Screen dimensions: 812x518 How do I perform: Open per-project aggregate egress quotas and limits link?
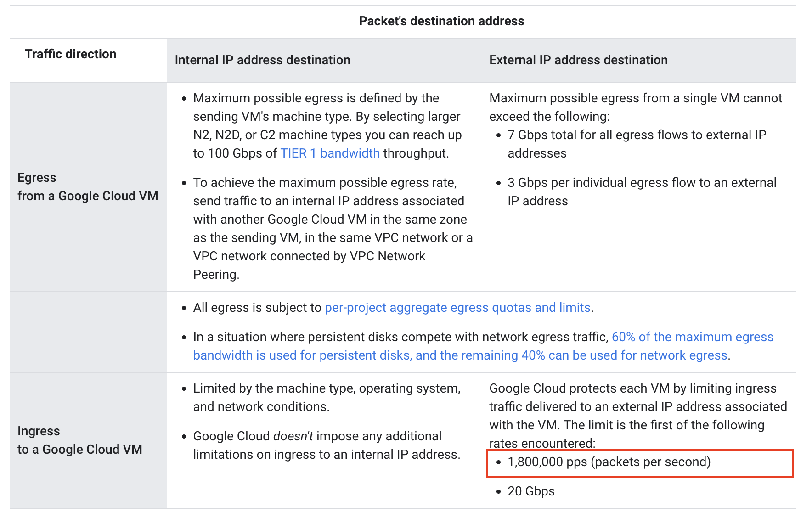(x=457, y=307)
